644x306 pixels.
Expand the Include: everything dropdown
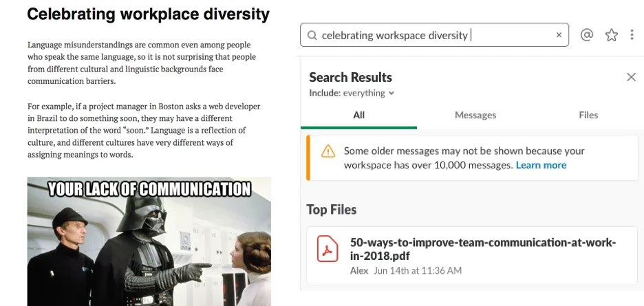[x=352, y=93]
